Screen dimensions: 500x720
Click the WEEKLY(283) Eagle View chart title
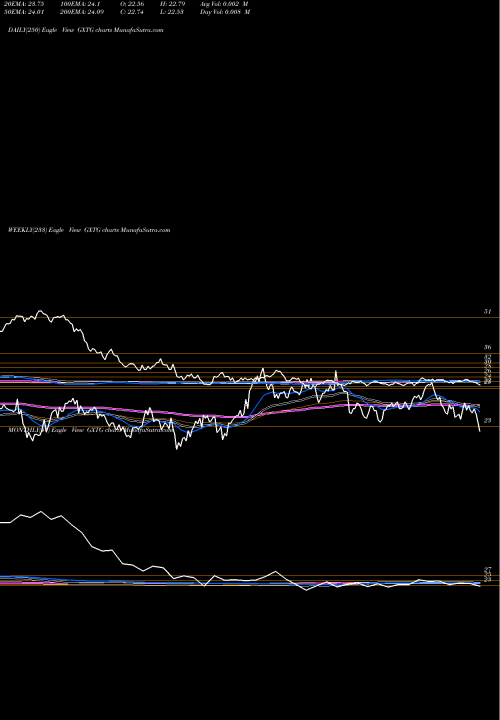tap(89, 230)
